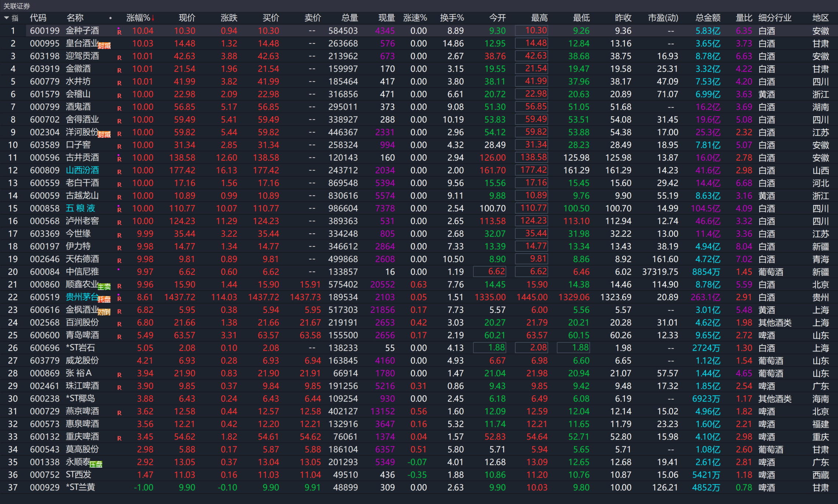The height and width of the screenshot is (504, 838).
Task: Sort by the 量比 column header
Action: (744, 18)
